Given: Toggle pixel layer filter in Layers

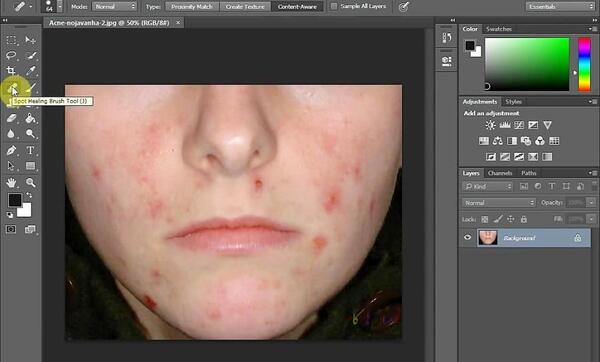Looking at the screenshot, I should pyautogui.click(x=523, y=186).
